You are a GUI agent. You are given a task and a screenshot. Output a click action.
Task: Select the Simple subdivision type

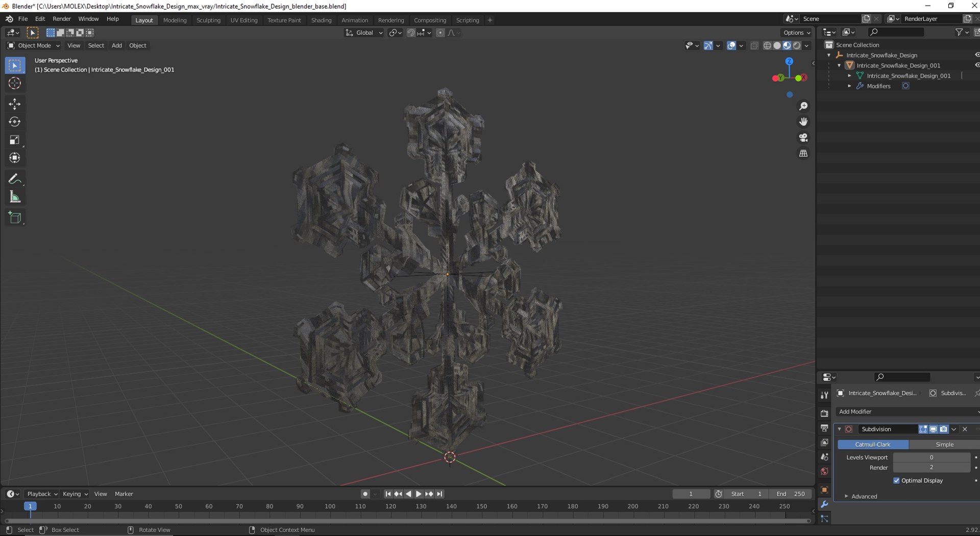[944, 445]
